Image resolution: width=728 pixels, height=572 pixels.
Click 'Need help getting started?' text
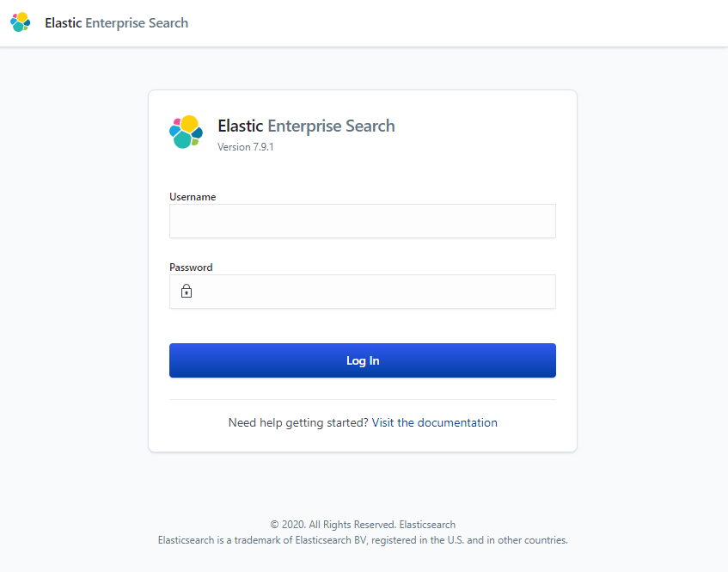[298, 423]
